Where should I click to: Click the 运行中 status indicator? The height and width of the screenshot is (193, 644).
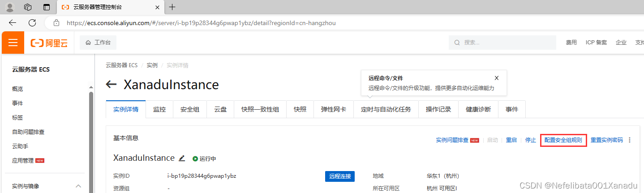point(204,159)
